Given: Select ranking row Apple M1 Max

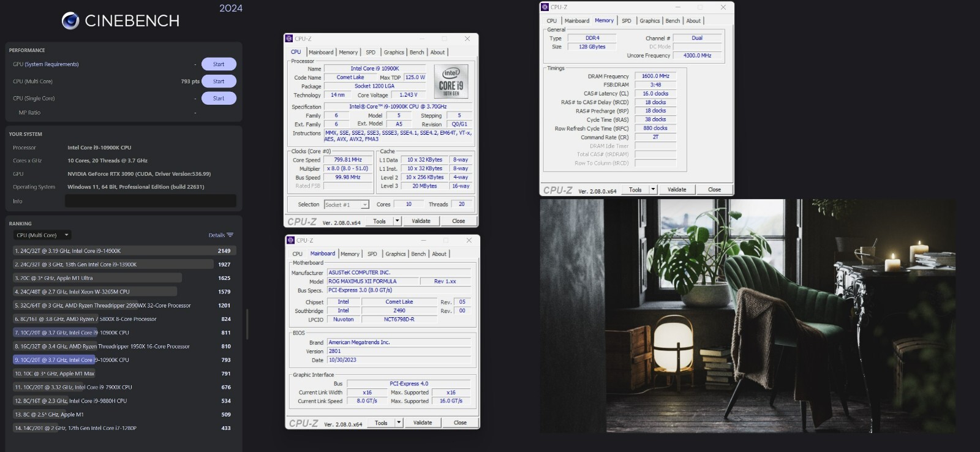Looking at the screenshot, I should coord(125,374).
